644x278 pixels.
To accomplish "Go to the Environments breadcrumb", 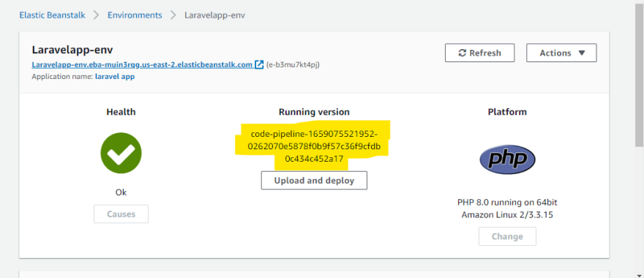I will point(135,15).
